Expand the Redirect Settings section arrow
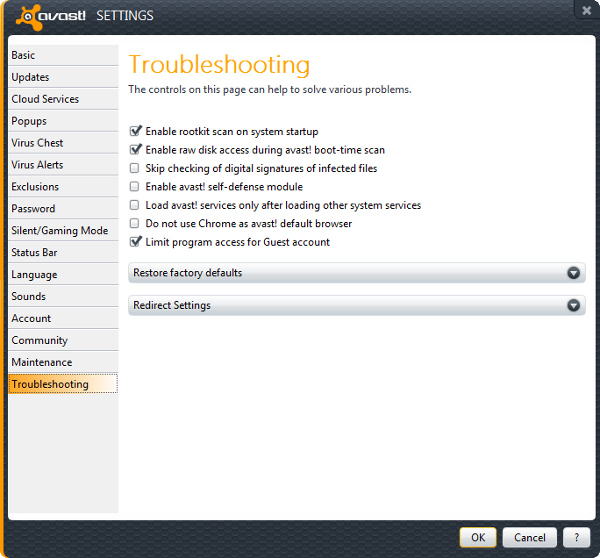 click(573, 306)
